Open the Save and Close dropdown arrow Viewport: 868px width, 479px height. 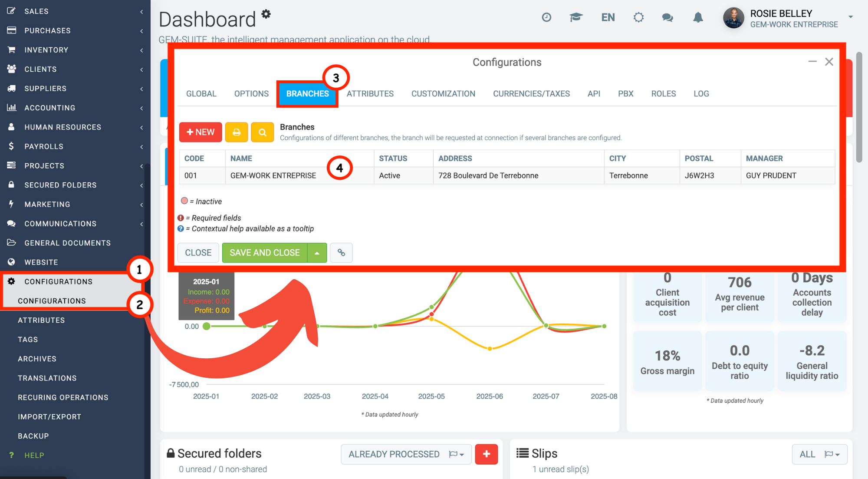pos(317,252)
